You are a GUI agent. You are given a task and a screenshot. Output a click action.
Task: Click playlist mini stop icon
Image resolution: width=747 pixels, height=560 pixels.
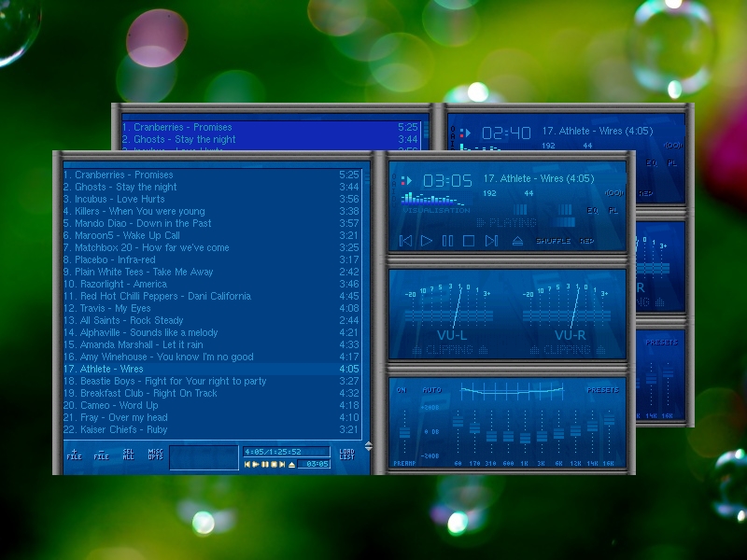tap(274, 464)
